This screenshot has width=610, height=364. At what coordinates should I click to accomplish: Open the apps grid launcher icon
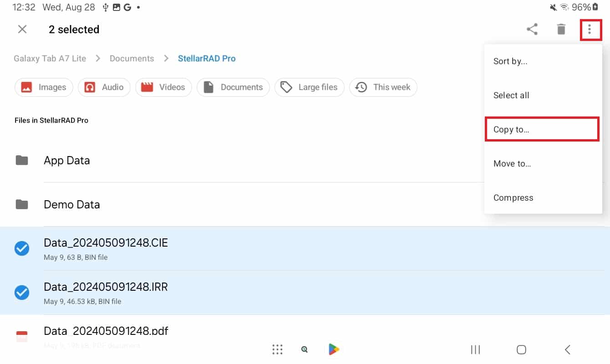point(278,349)
